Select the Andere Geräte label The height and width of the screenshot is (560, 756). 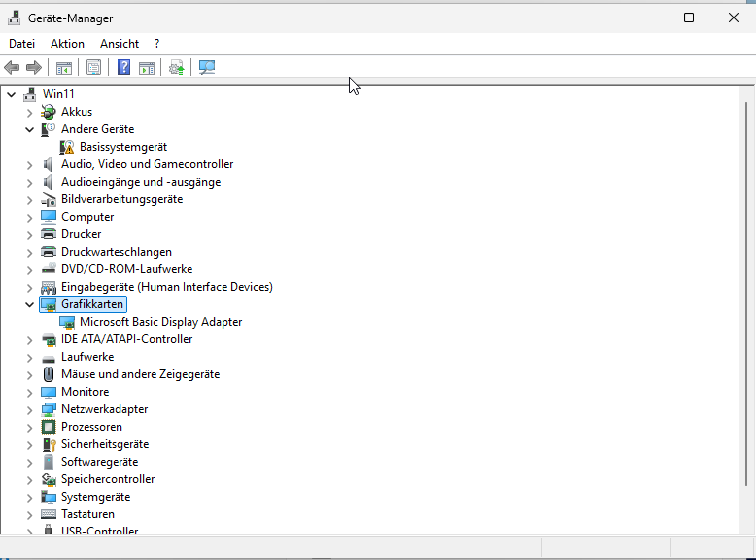[x=97, y=129]
